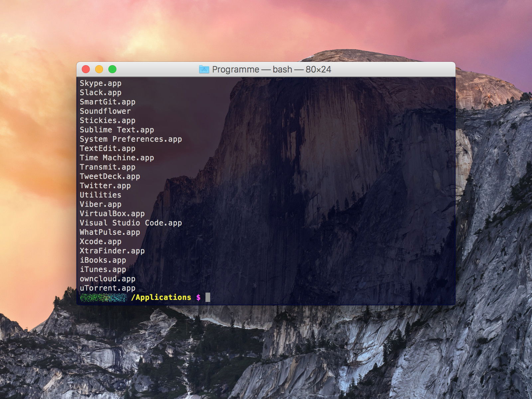This screenshot has height=399, width=532.
Task: Minimize the Terminal window with yellow button
Action: coord(99,69)
